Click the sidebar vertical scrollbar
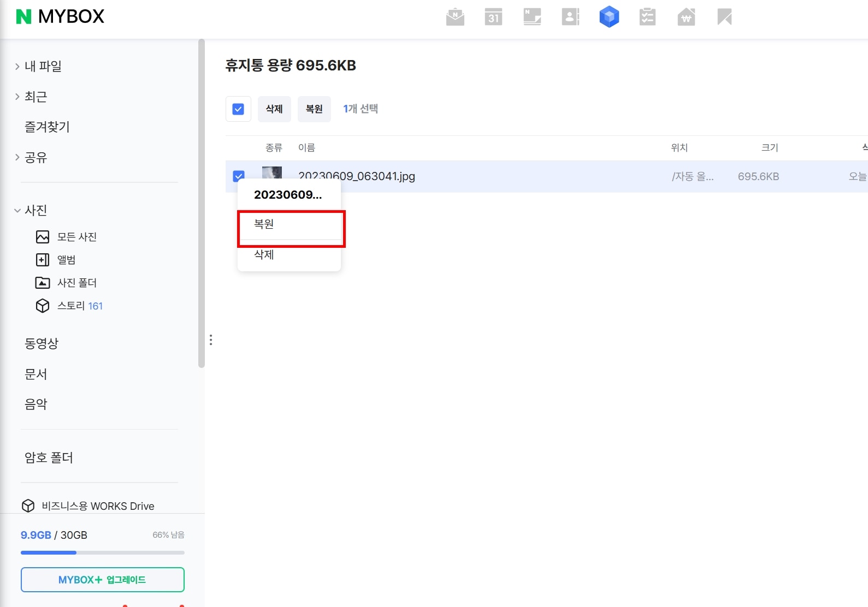 click(202, 203)
